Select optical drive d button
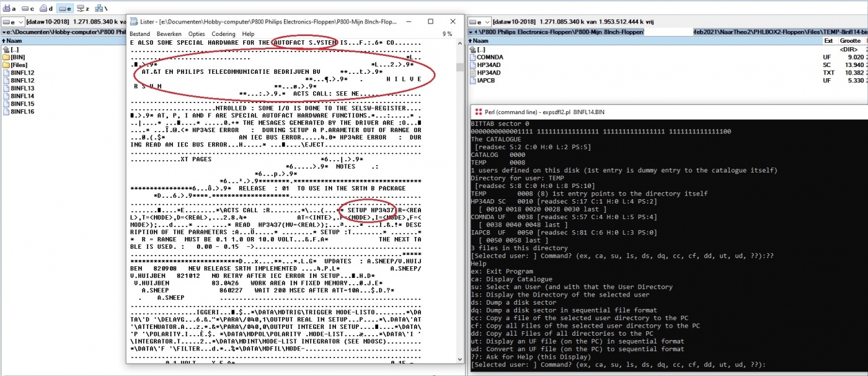The width and height of the screenshot is (868, 376). pos(46,9)
